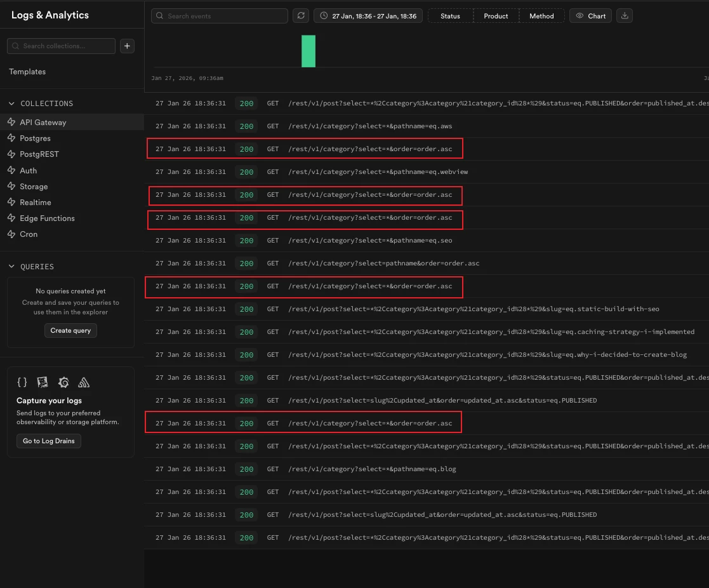
Task: Open the Method filter dropdown
Action: [541, 16]
